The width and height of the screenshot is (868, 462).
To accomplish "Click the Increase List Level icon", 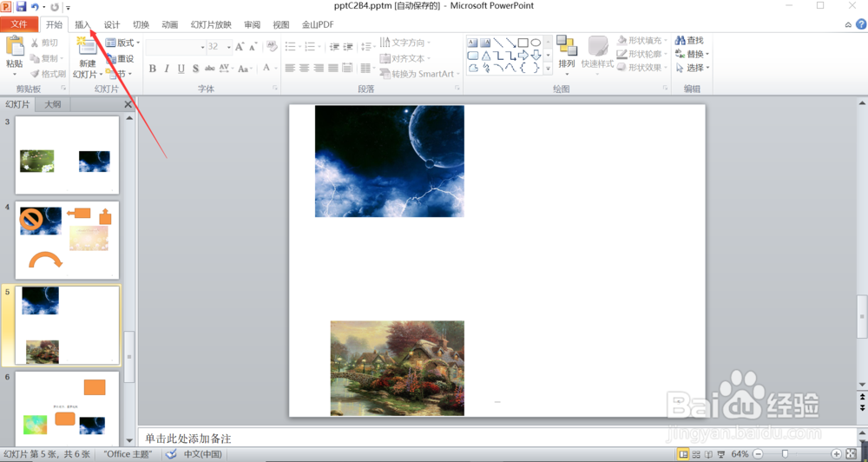I will click(348, 47).
